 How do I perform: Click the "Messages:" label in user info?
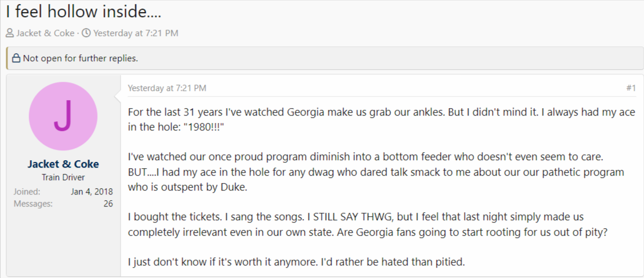(33, 203)
